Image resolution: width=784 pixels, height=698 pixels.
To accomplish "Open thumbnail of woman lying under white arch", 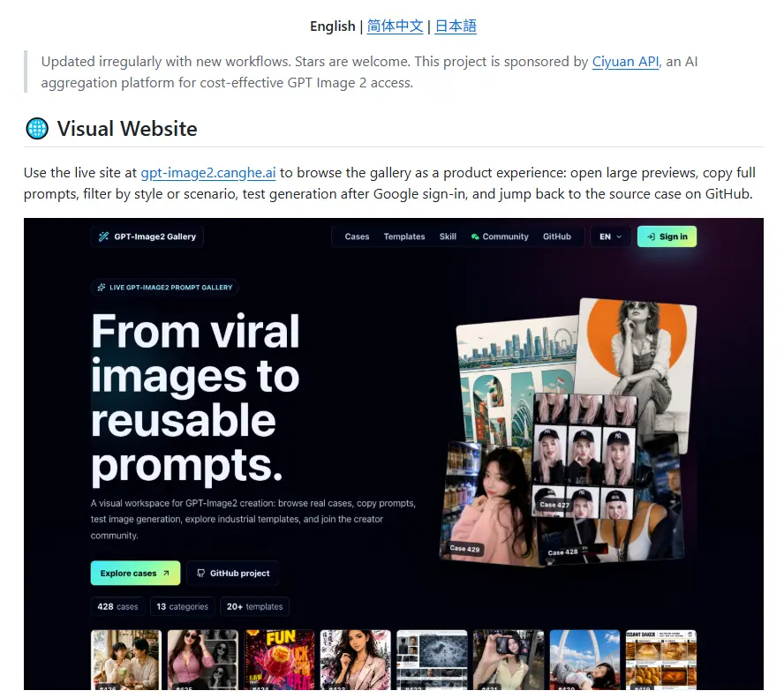I will tap(585, 659).
